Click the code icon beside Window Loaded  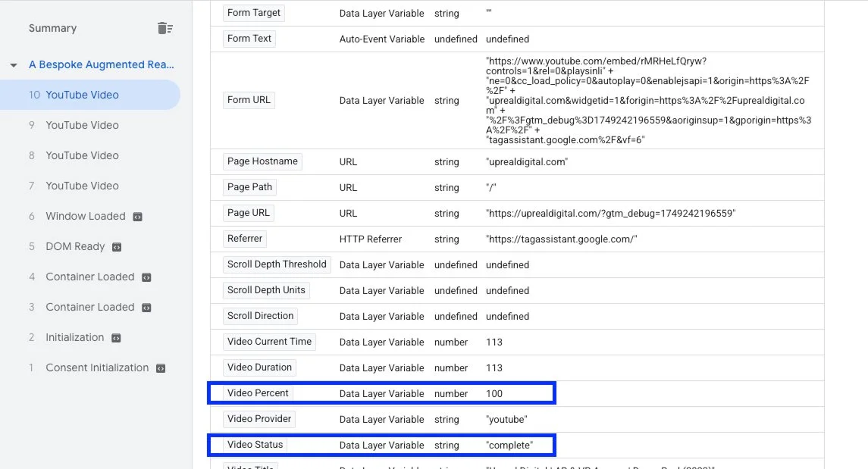coord(138,217)
